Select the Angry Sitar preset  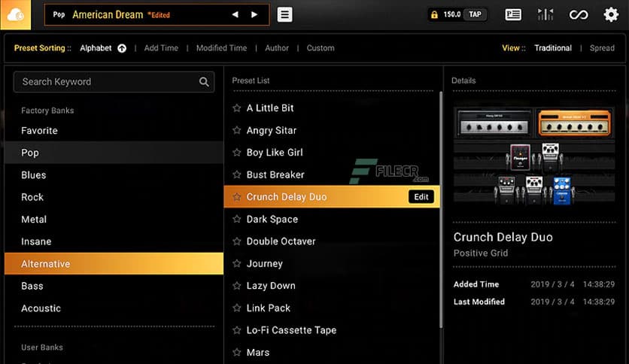[x=332, y=130]
